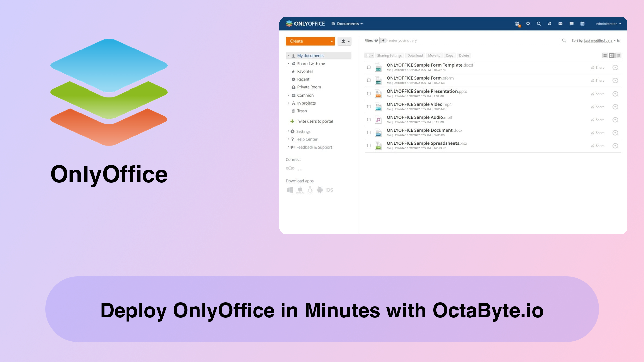644x362 pixels.
Task: Click the Upload/export icon next to Create
Action: pyautogui.click(x=345, y=41)
